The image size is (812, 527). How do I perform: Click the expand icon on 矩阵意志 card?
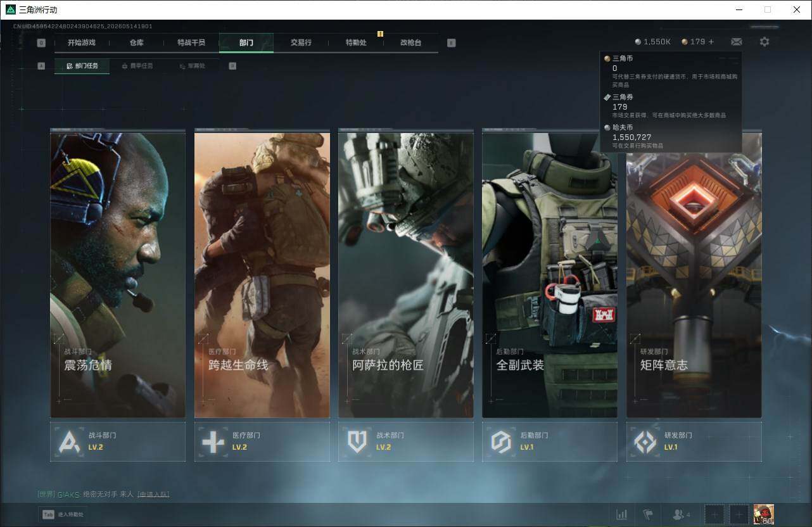[635, 339]
